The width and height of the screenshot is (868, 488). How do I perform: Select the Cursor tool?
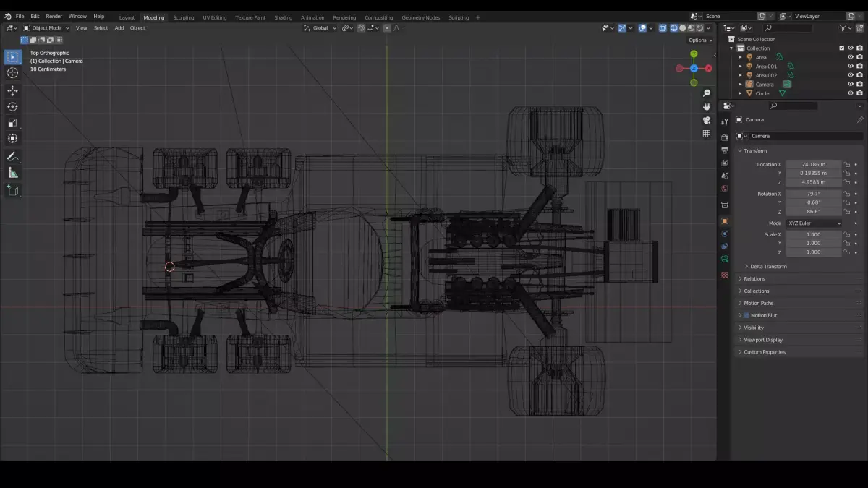12,73
